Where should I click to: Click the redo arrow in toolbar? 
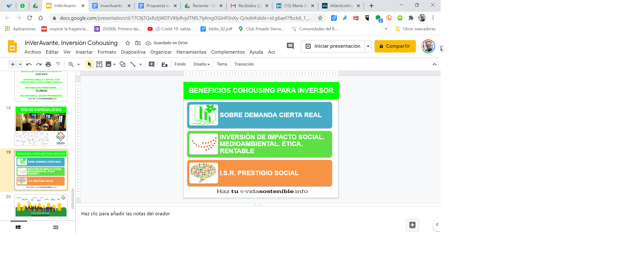point(39,64)
